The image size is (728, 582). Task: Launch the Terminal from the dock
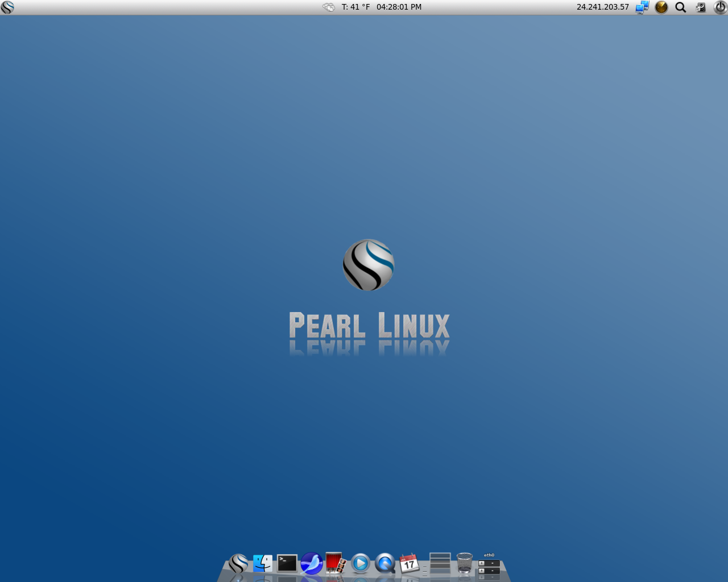click(x=287, y=563)
